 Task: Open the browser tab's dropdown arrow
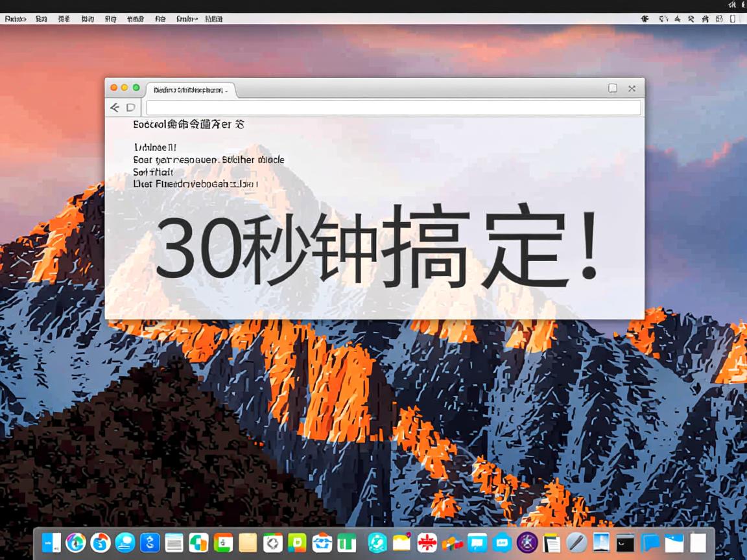228,90
